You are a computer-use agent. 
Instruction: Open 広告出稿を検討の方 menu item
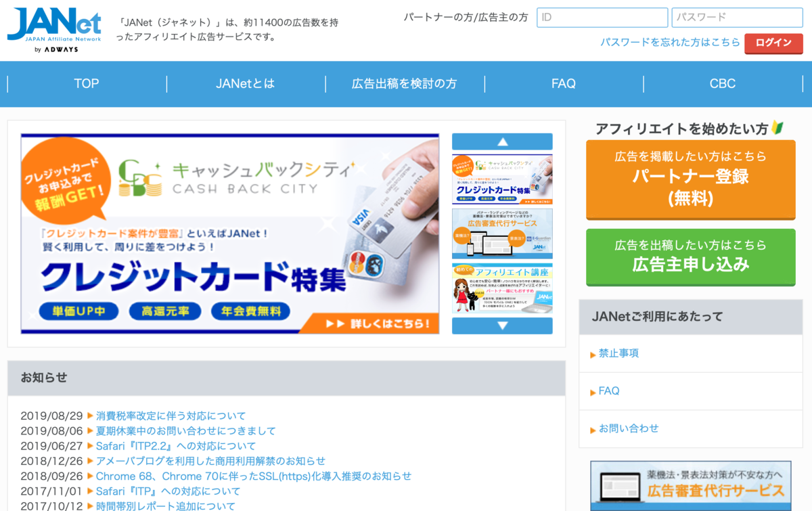(x=405, y=84)
